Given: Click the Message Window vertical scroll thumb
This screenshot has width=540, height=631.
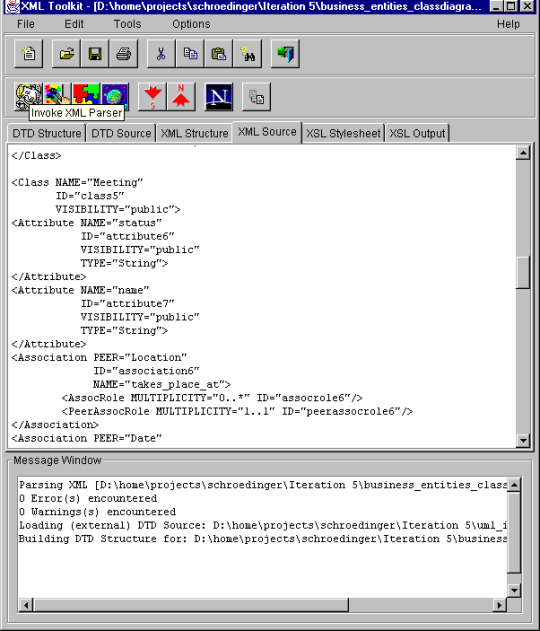Looking at the screenshot, I should coord(514,532).
